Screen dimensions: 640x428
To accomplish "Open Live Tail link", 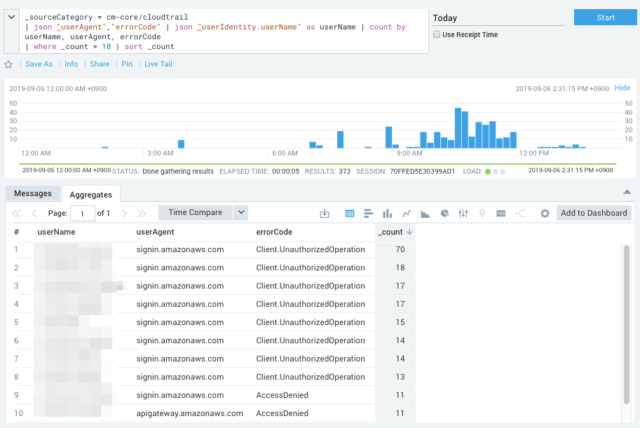I will 158,64.
